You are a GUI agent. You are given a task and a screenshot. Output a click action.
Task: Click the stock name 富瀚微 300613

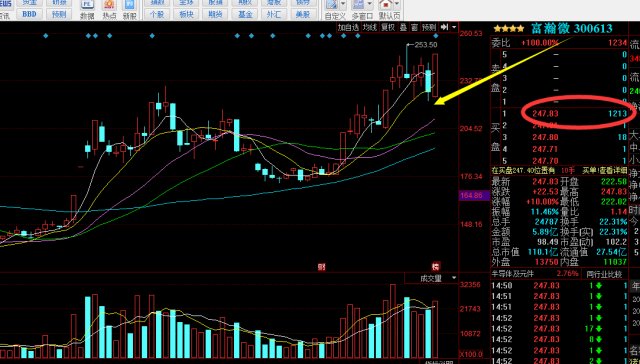point(571,28)
